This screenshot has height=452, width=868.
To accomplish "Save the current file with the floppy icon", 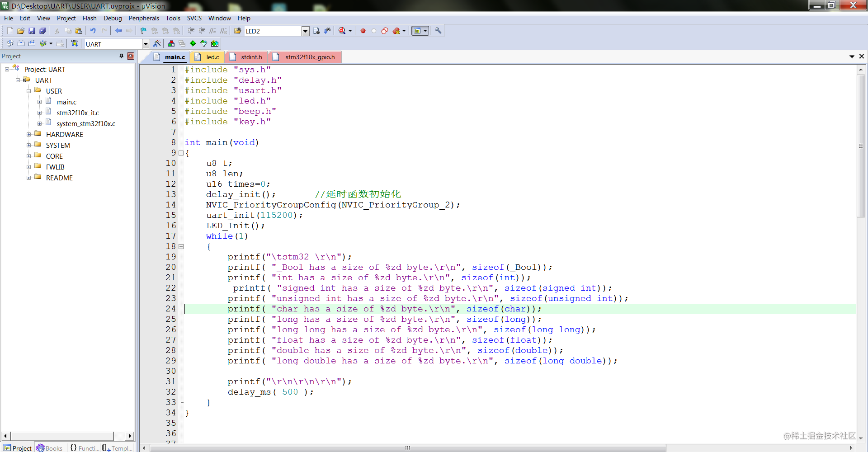I will (x=32, y=31).
